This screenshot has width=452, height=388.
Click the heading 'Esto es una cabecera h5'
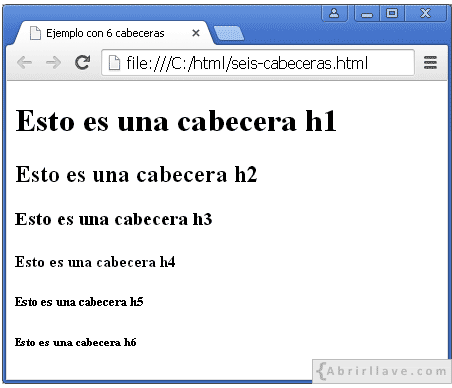tap(79, 302)
